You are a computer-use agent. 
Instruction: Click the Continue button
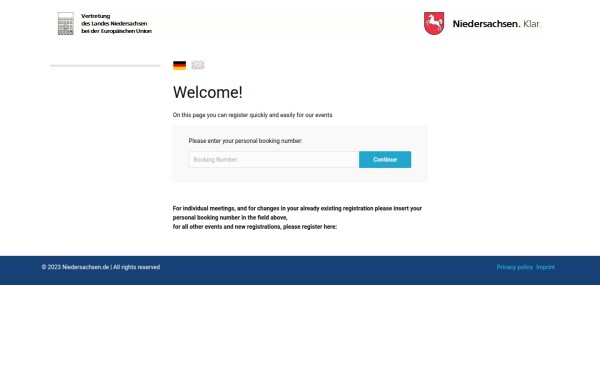click(x=385, y=160)
